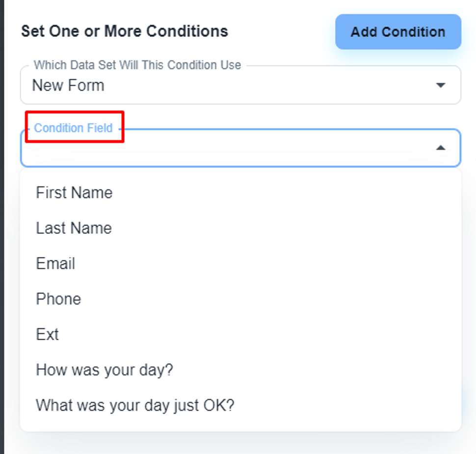
Task: Click the grey area beneath the options panel
Action: coord(240,443)
